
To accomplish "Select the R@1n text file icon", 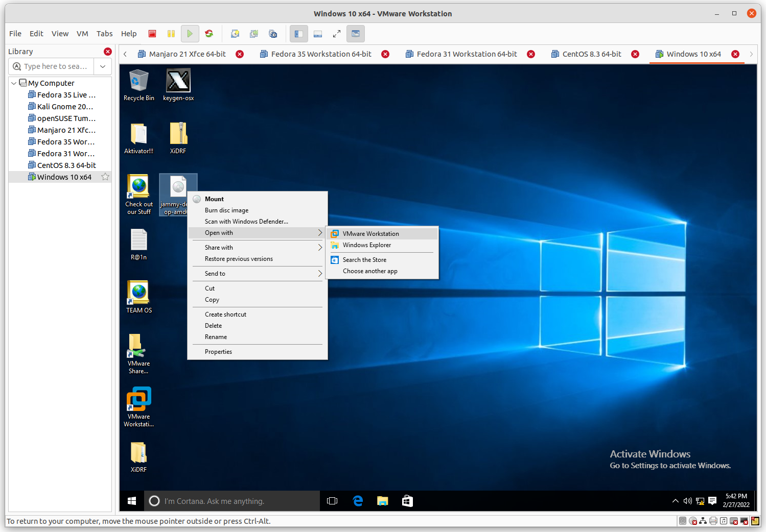I will point(139,245).
